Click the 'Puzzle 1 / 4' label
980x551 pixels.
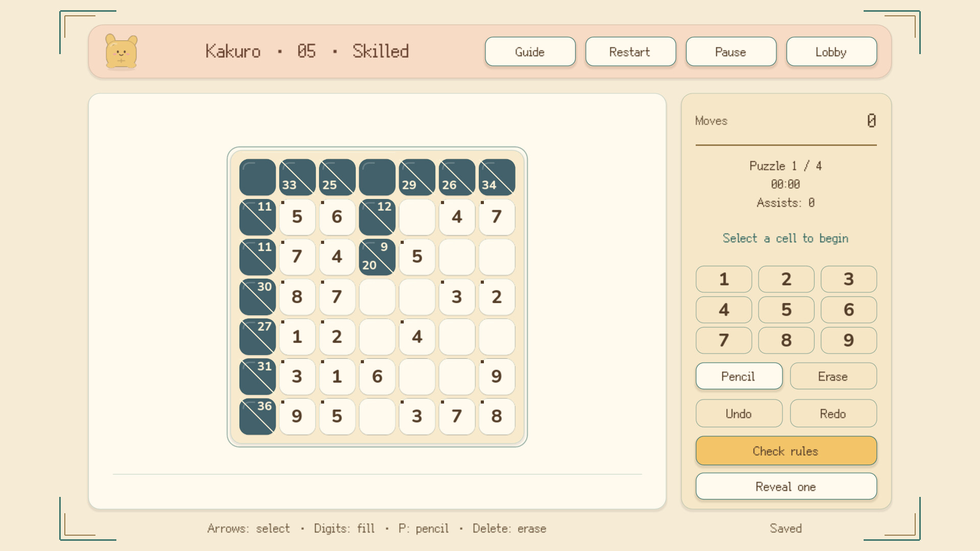click(786, 166)
